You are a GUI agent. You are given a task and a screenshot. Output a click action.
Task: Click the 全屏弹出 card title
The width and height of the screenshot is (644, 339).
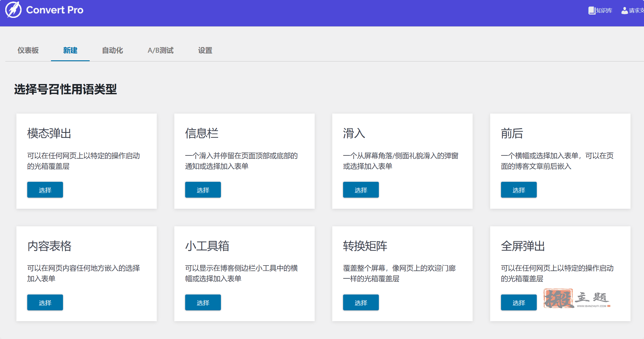tap(523, 246)
